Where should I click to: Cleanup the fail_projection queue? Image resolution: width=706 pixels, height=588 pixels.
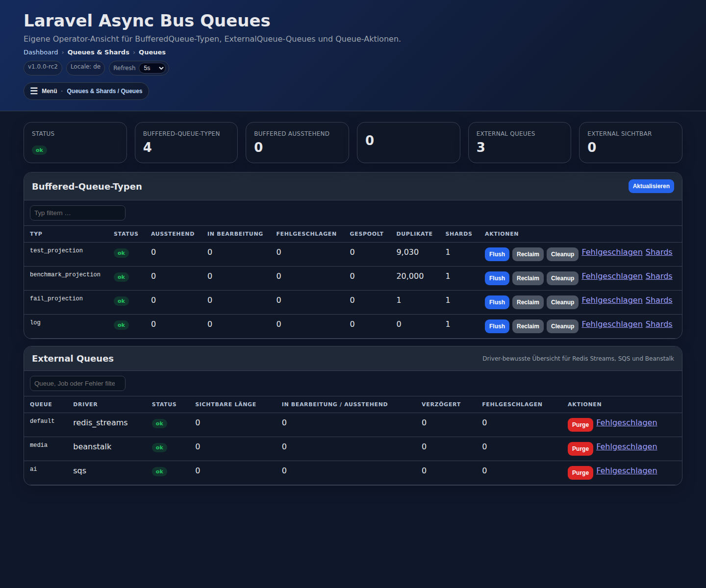pos(562,302)
